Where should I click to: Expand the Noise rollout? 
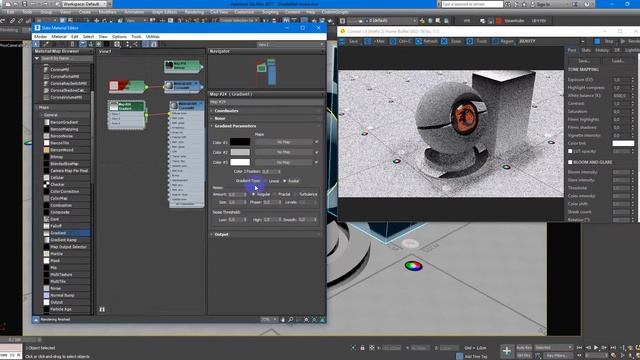(264, 118)
